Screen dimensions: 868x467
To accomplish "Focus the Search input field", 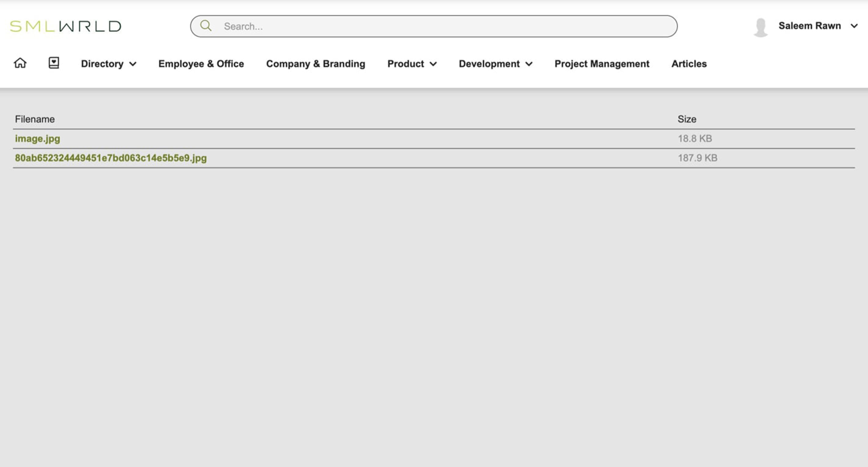I will [x=434, y=26].
